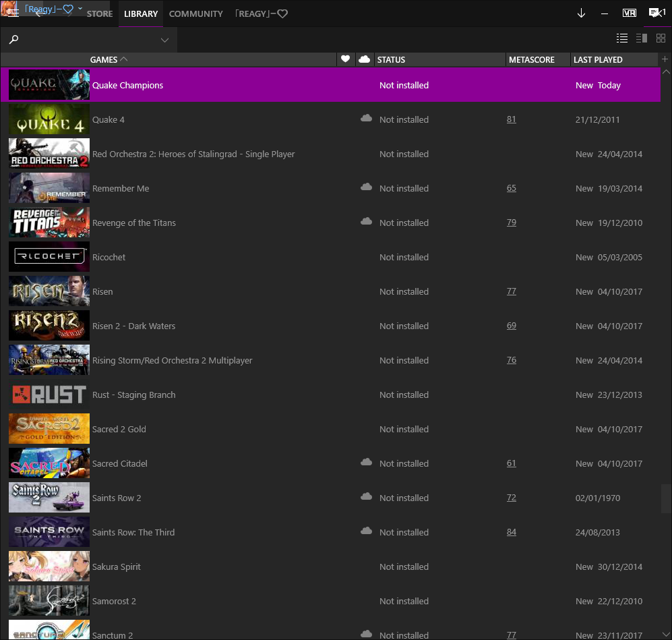
Task: Open Saints Row 2's metascore 72 link
Action: [512, 497]
